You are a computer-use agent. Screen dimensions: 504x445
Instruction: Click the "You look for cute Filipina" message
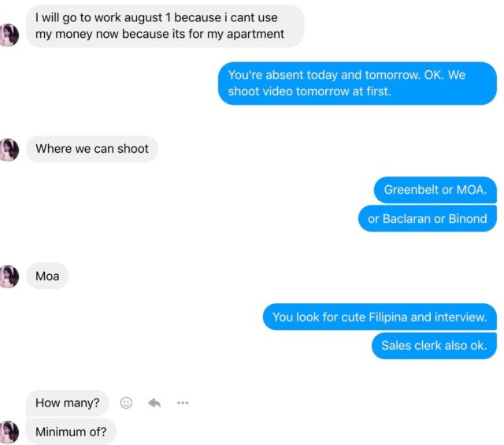click(x=379, y=317)
